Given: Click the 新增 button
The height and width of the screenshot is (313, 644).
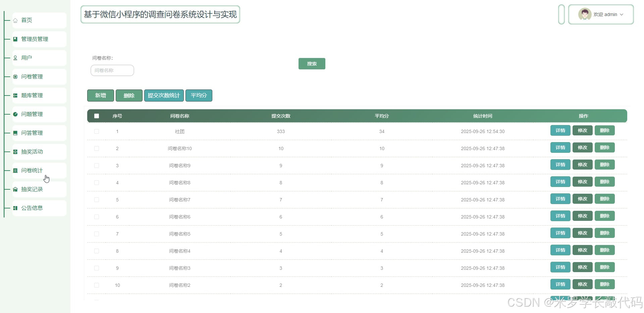Looking at the screenshot, I should pyautogui.click(x=100, y=96).
